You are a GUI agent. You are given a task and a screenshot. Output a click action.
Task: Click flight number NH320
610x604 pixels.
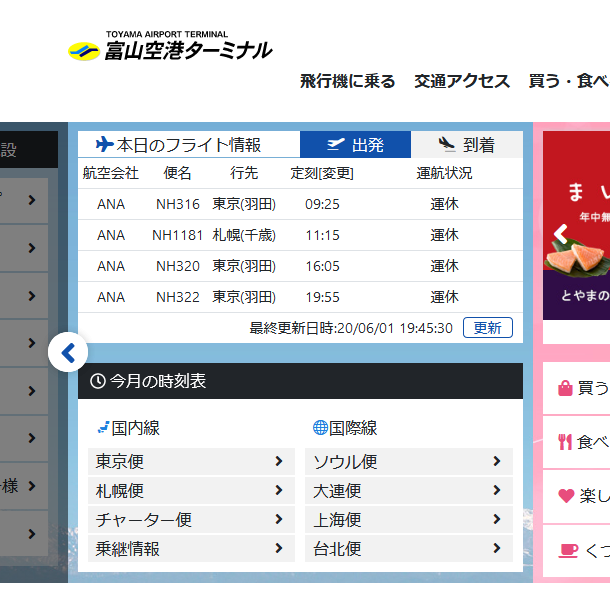pos(178,266)
